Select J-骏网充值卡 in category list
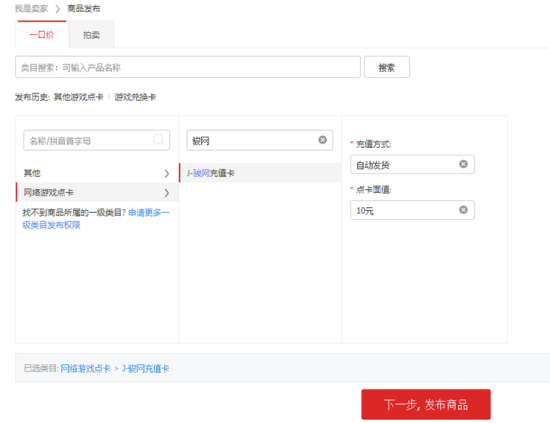This screenshot has height=423, width=550. [260, 173]
